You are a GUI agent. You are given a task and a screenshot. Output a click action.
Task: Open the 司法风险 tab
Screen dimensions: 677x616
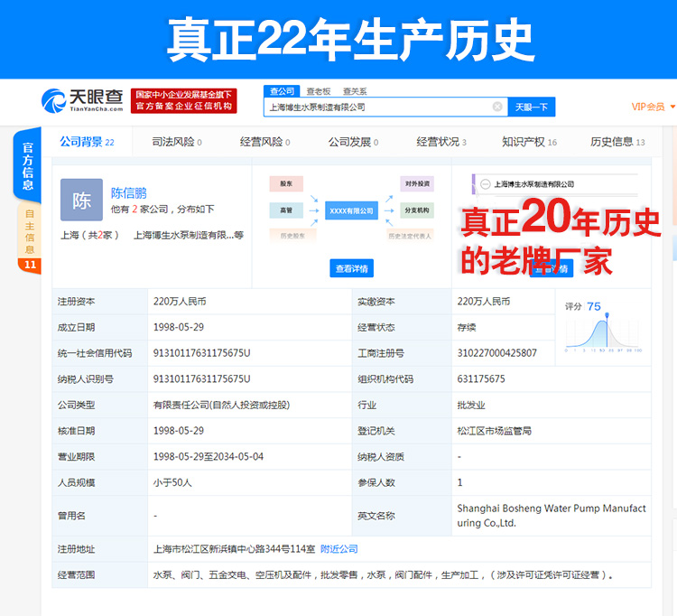[176, 142]
